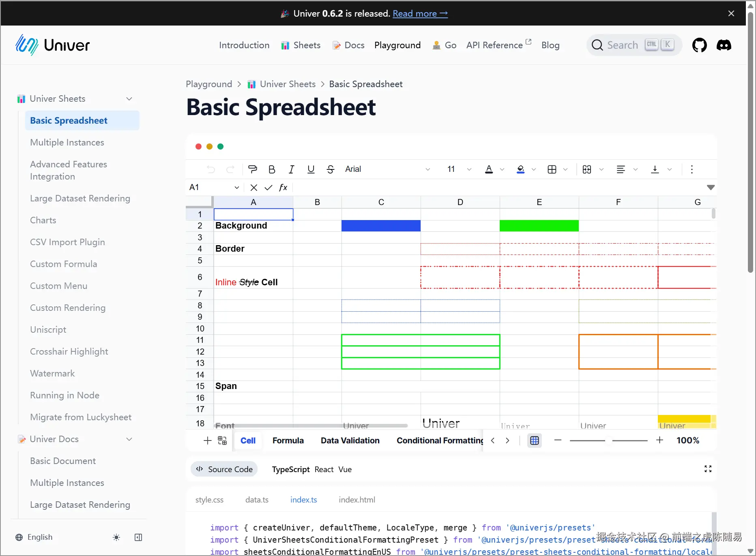Image resolution: width=756 pixels, height=556 pixels.
Task: Open the font size dropdown arrow
Action: click(x=469, y=169)
